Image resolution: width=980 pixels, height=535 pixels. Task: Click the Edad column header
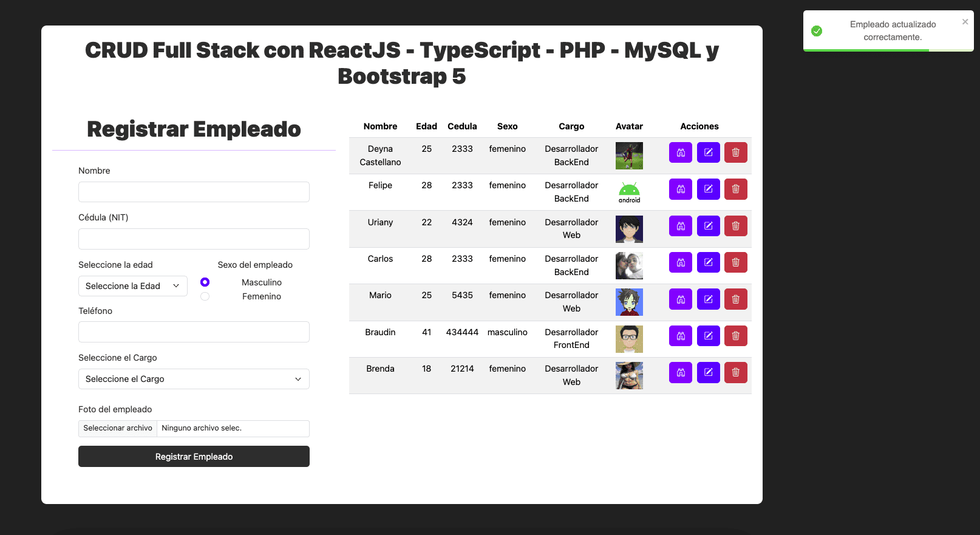(426, 126)
